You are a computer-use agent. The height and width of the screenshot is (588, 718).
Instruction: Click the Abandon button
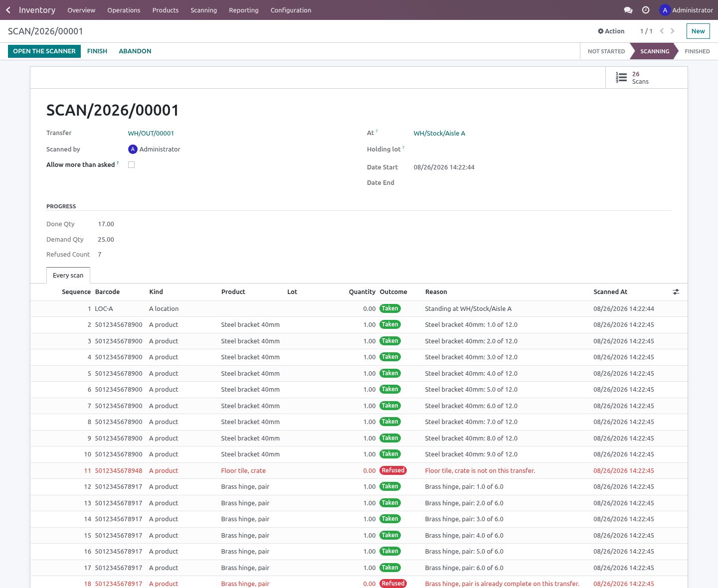(135, 51)
